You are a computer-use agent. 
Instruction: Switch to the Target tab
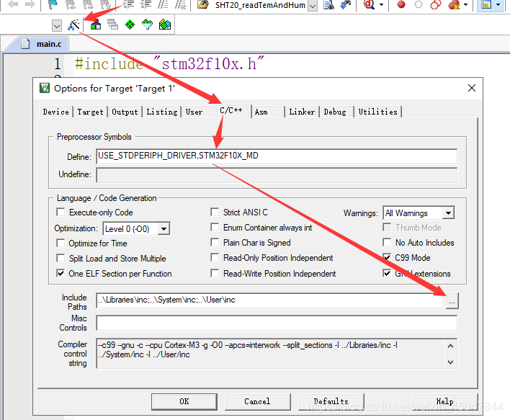(90, 112)
